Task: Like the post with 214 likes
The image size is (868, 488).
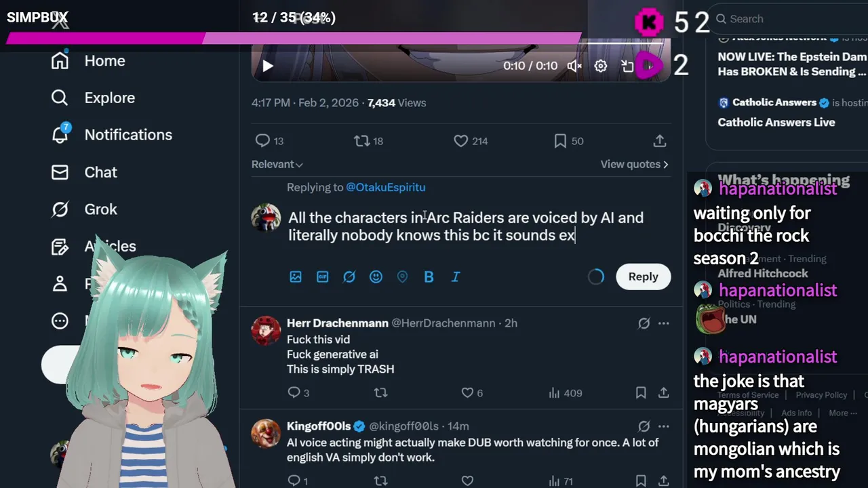Action: 471,141
